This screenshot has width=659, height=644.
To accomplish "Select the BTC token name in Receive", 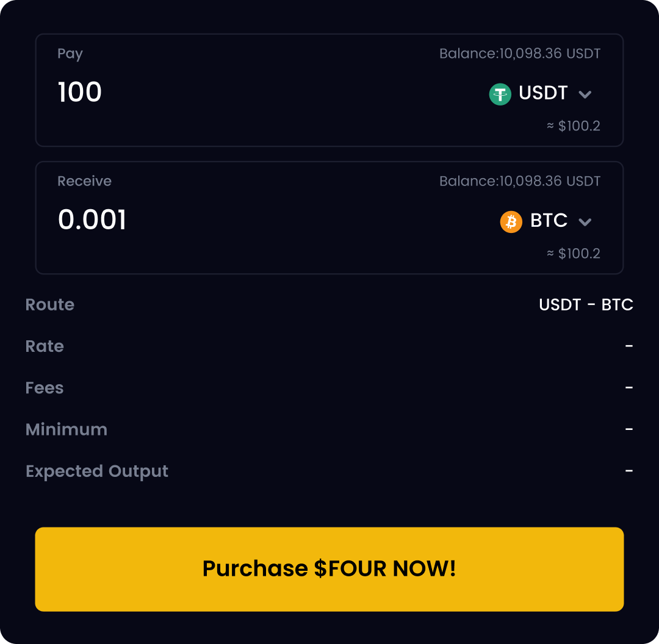I will click(549, 220).
